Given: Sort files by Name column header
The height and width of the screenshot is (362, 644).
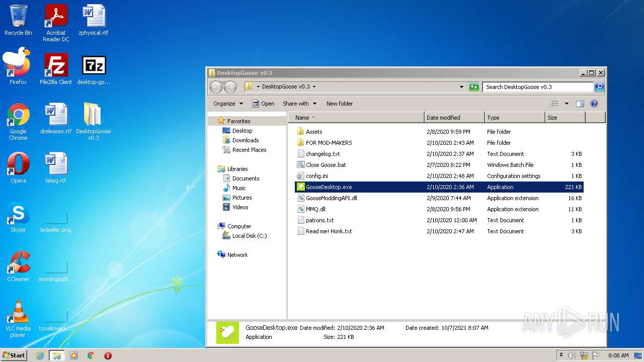Looking at the screenshot, I should click(x=356, y=118).
